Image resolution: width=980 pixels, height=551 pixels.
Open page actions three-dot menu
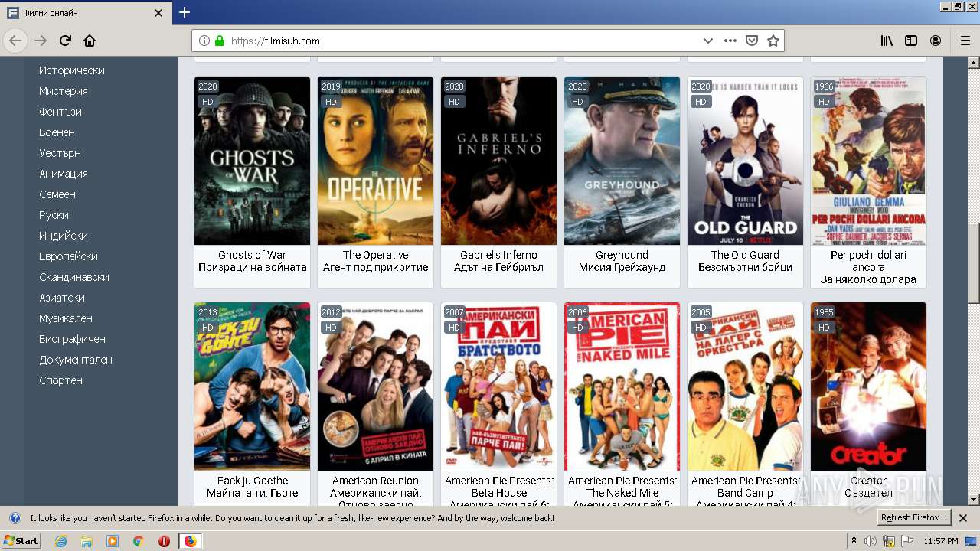tap(730, 41)
